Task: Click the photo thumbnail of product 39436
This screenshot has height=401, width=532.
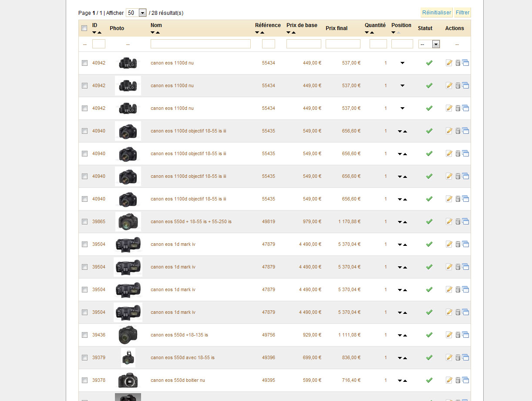Action: click(x=128, y=335)
